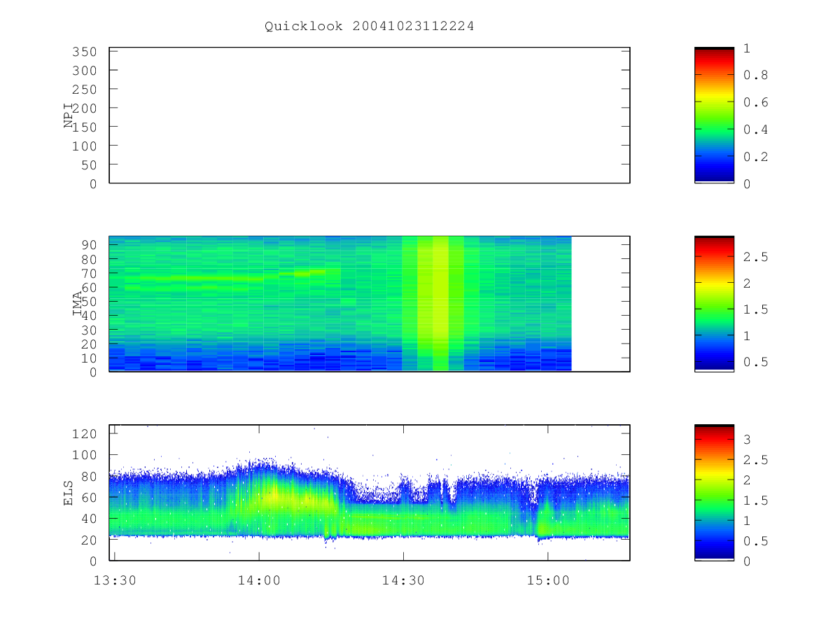Viewport: 840px width, 630px height.
Task: Click the 0.4 label on NPI colorbar
Action: (755, 129)
